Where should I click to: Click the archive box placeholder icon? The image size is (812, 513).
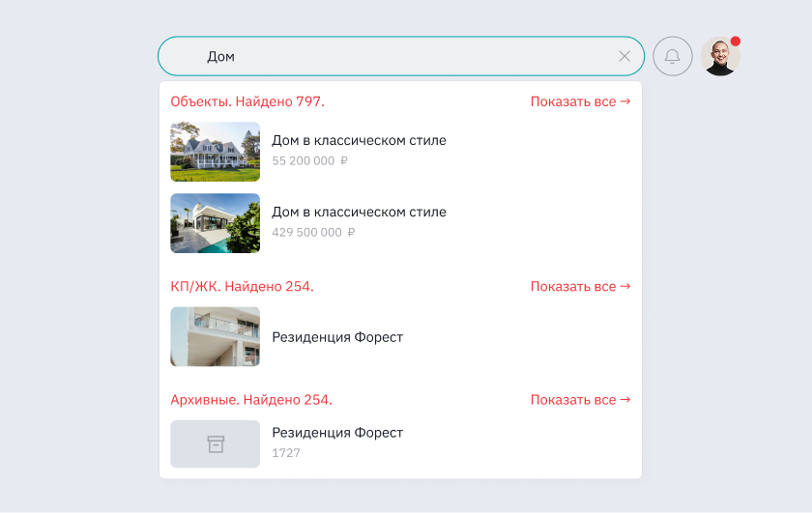tap(216, 444)
